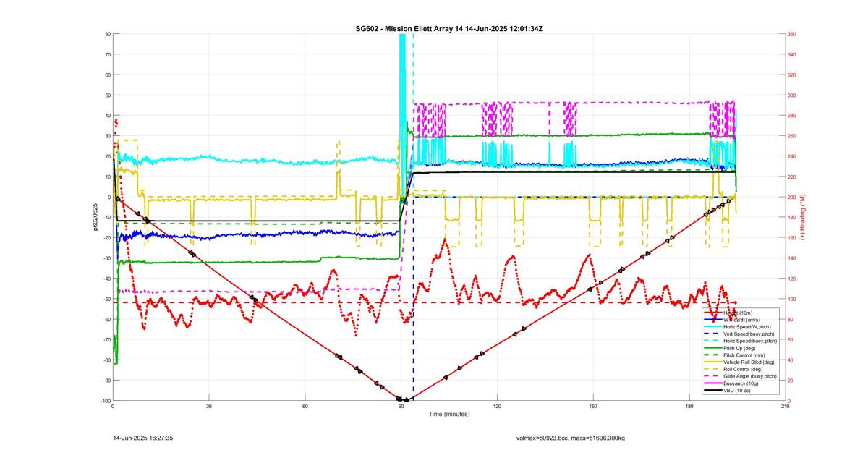Click the 'p6020625' left y-axis label
This screenshot has height=450, width=868.
95,217
